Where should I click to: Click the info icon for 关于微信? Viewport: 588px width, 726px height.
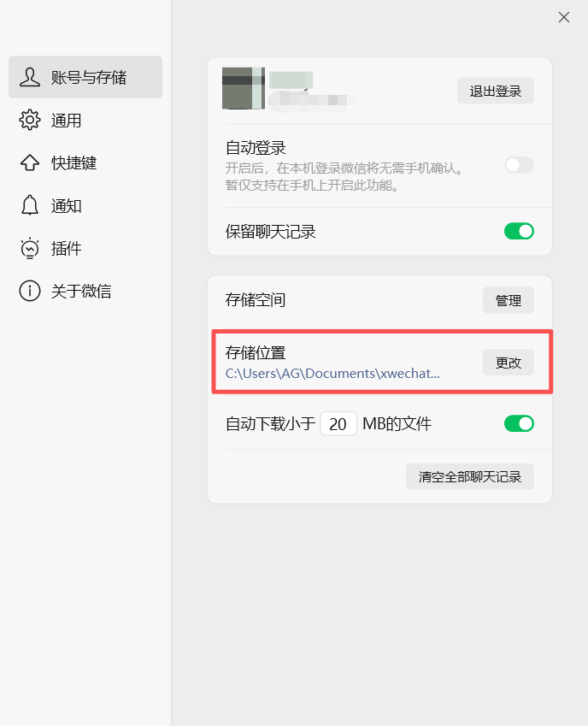coord(30,291)
